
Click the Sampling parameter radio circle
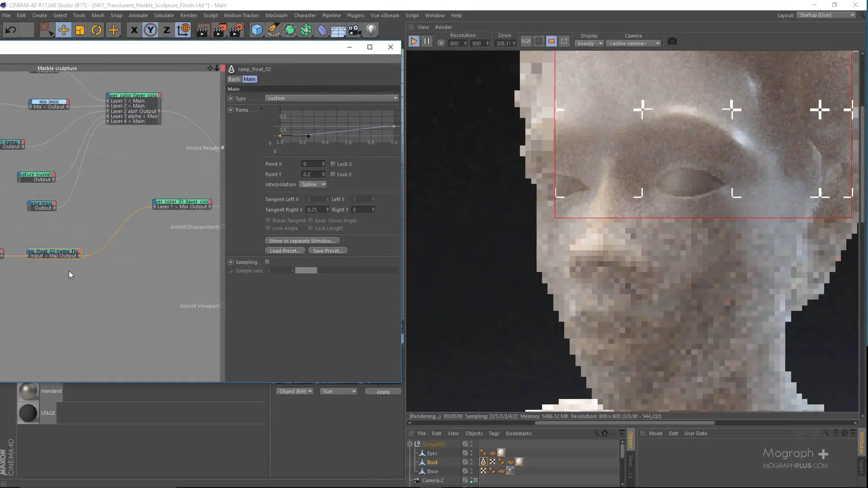[x=231, y=262]
